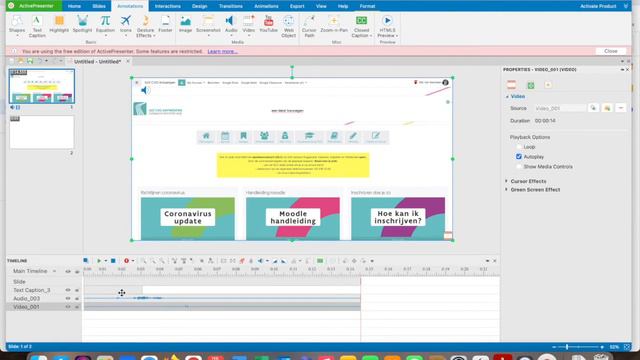Toggle Main Timeline visibility eye icon

(68, 271)
